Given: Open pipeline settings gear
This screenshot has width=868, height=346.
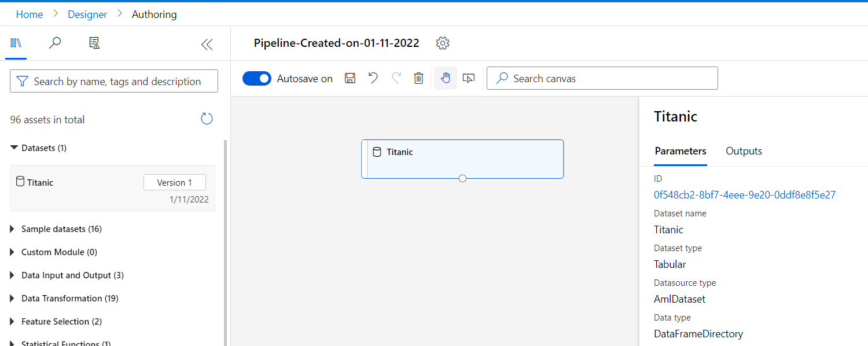Looking at the screenshot, I should pos(443,43).
